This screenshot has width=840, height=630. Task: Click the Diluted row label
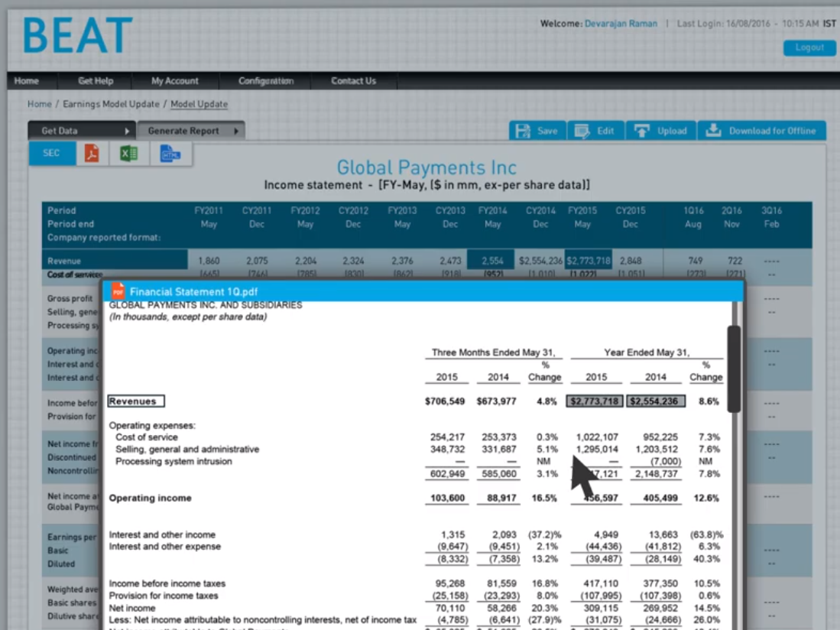coord(61,563)
